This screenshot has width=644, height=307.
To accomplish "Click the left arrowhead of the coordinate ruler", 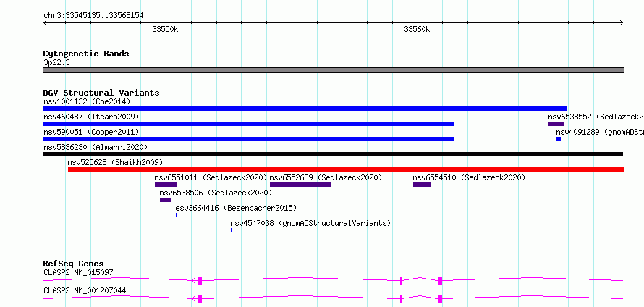I will point(45,23).
